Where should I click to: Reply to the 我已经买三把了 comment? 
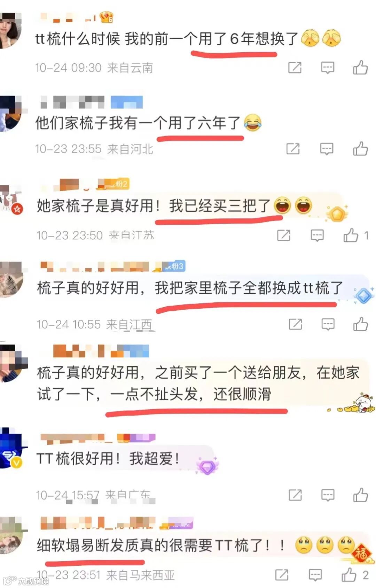[x=317, y=235]
